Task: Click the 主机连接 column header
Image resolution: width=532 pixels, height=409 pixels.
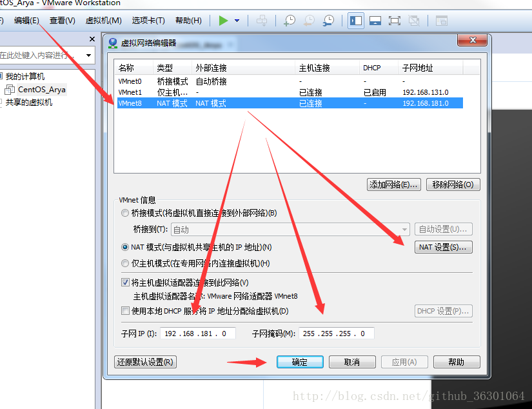Action: coord(328,68)
